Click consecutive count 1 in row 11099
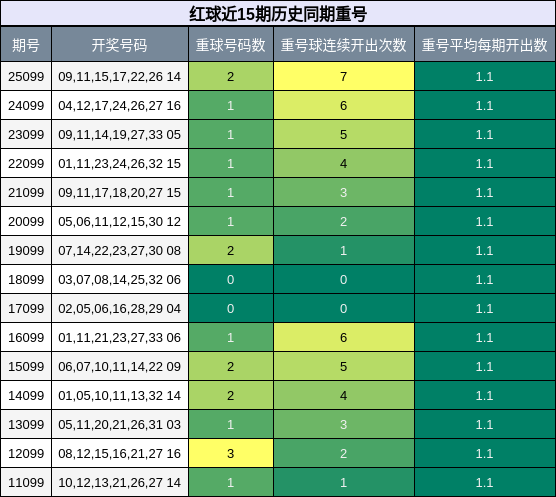Viewport: 556px width, 497px height. 344,482
